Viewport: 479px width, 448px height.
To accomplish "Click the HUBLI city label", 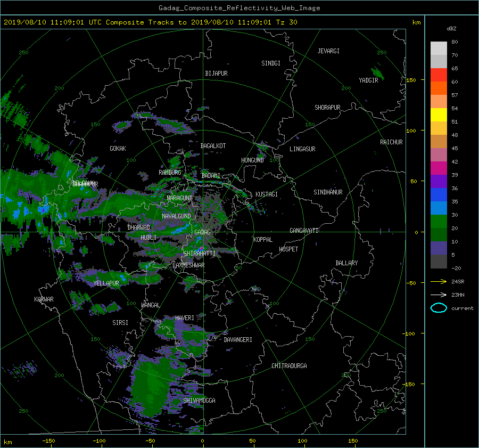I will pyautogui.click(x=148, y=238).
